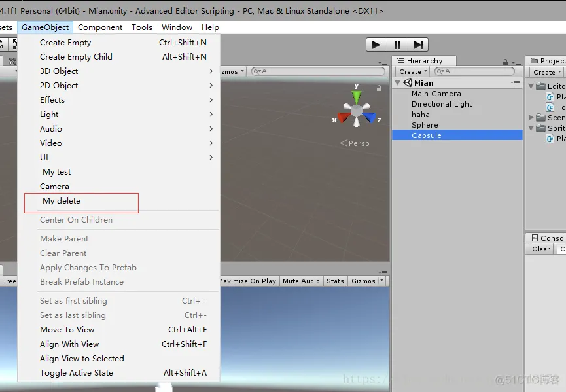Expand the Video submenu

tap(118, 143)
